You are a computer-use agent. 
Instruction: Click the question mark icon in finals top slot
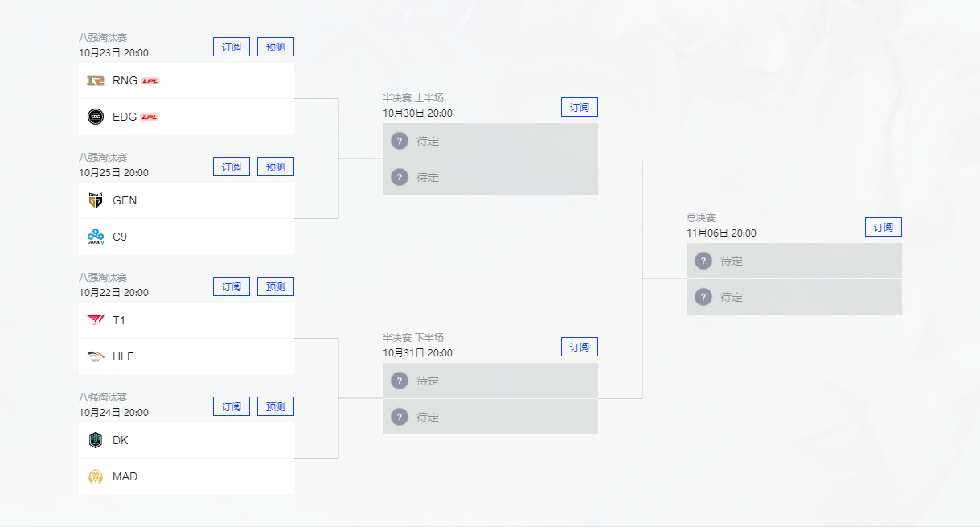tap(703, 261)
